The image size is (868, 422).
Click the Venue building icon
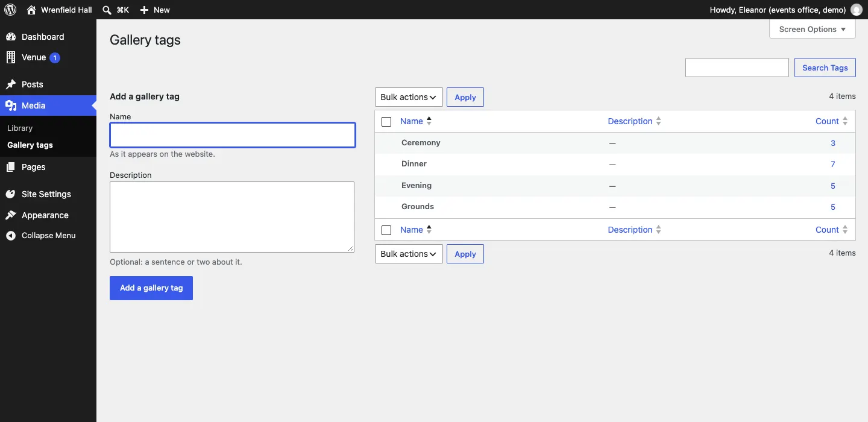pyautogui.click(x=11, y=57)
